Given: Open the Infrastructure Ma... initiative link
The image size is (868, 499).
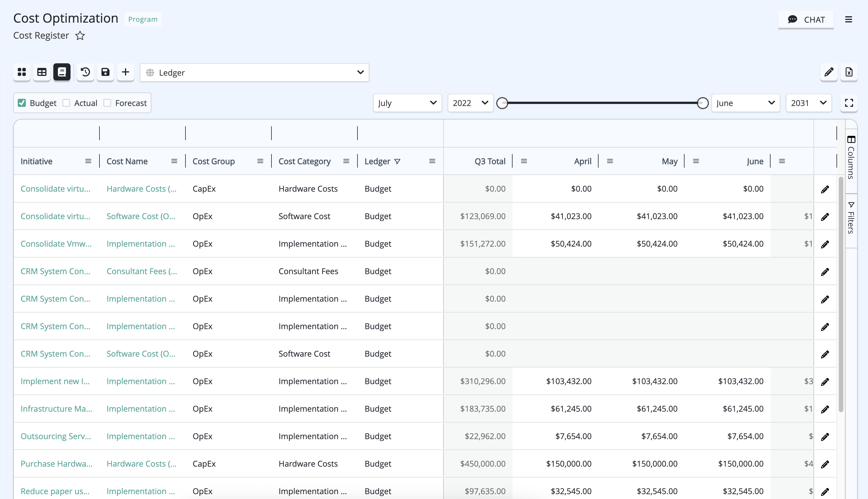Looking at the screenshot, I should (x=56, y=408).
